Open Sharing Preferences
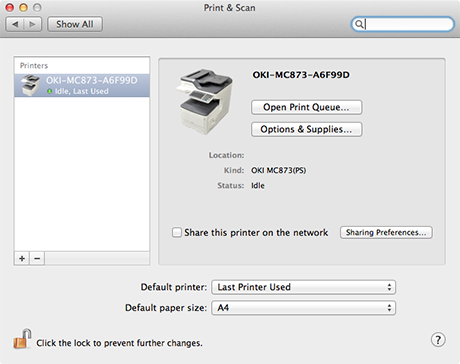 tap(386, 232)
